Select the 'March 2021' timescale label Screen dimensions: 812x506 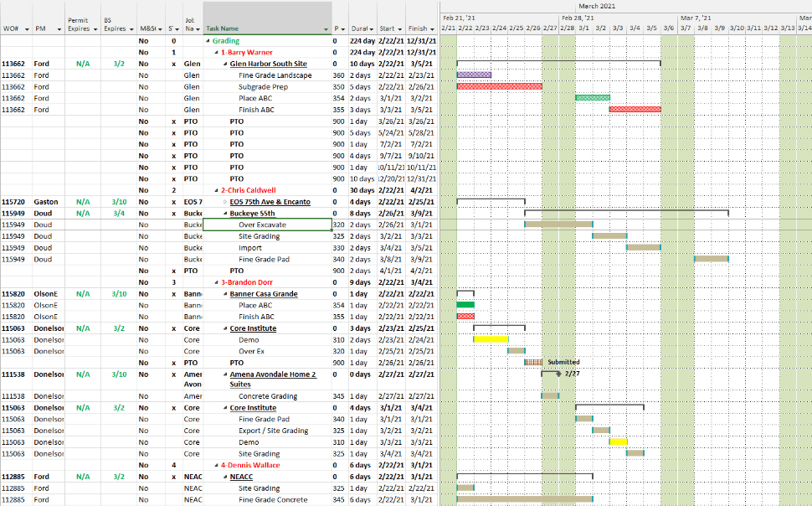597,6
